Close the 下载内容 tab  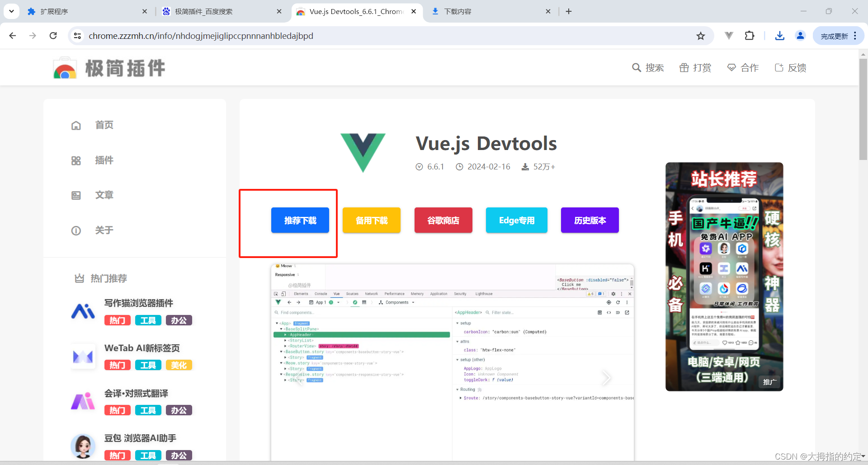coord(548,12)
